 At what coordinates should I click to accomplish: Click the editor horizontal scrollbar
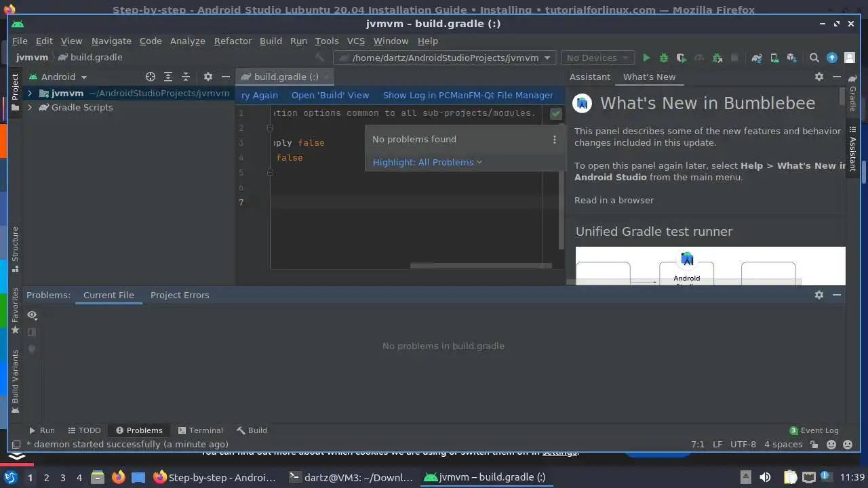tap(481, 265)
